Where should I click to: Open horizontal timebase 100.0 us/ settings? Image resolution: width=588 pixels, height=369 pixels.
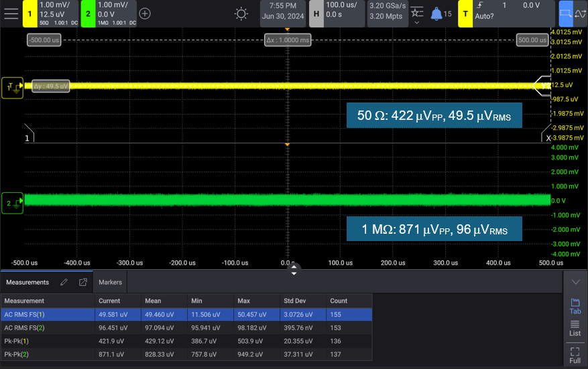[x=344, y=14]
